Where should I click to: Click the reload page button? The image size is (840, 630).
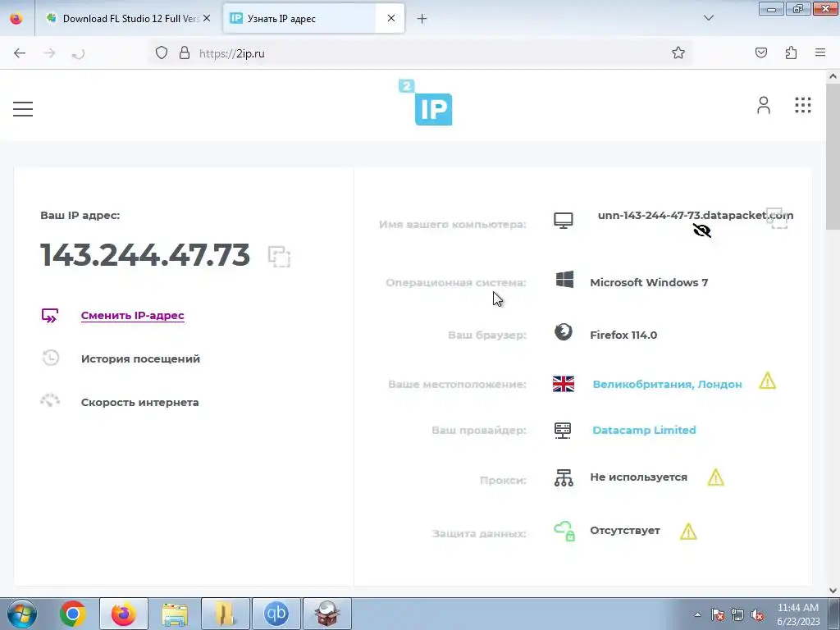click(x=78, y=53)
